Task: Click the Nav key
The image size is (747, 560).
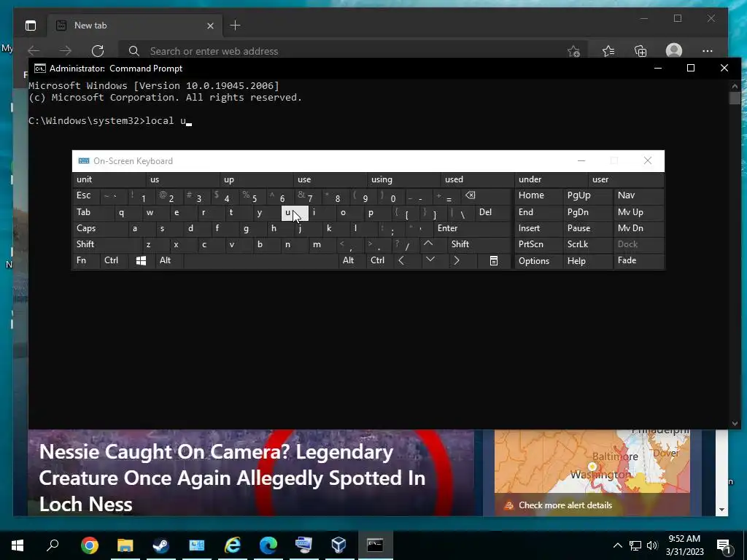Action: [x=638, y=195]
